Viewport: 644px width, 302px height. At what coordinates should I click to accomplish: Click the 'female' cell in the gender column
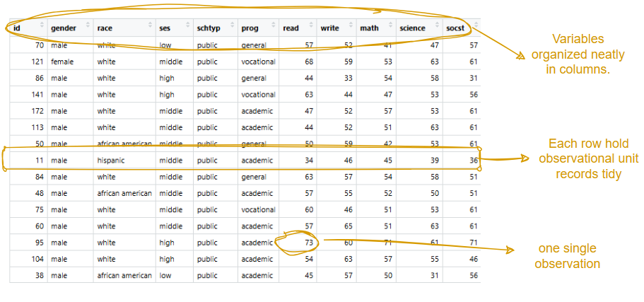click(x=63, y=62)
